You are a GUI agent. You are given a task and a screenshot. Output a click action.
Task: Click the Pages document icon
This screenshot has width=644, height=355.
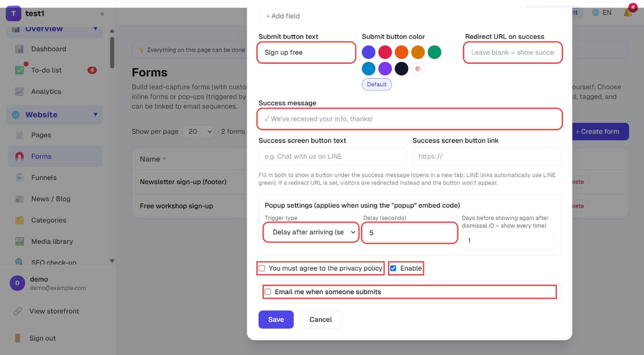pos(19,135)
